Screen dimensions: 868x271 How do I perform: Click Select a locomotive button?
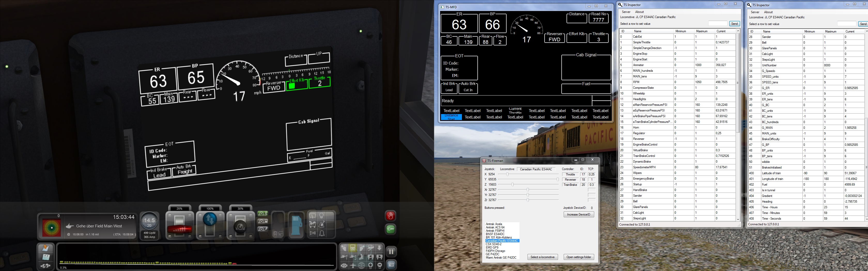542,257
